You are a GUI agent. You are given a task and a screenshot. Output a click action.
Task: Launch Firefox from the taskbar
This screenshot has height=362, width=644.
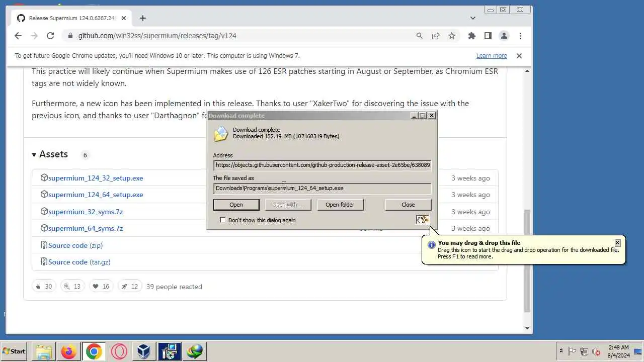tap(69, 351)
